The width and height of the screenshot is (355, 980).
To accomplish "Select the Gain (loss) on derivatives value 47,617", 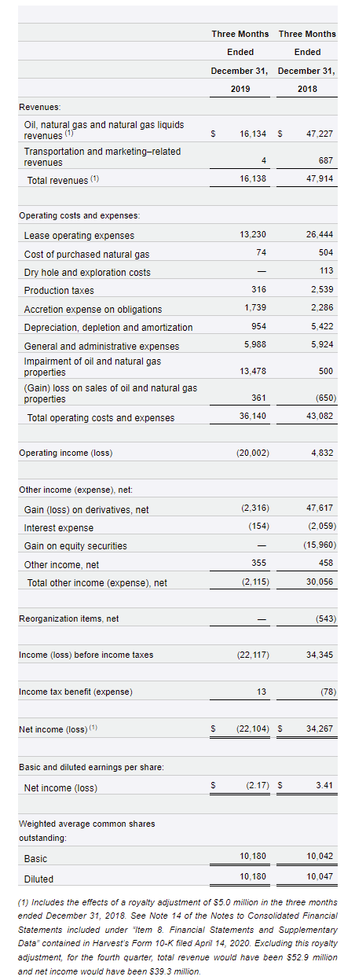I will click(x=320, y=509).
